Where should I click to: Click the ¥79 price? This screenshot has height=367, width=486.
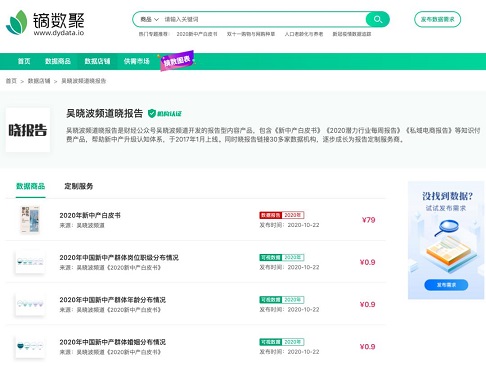click(x=368, y=220)
